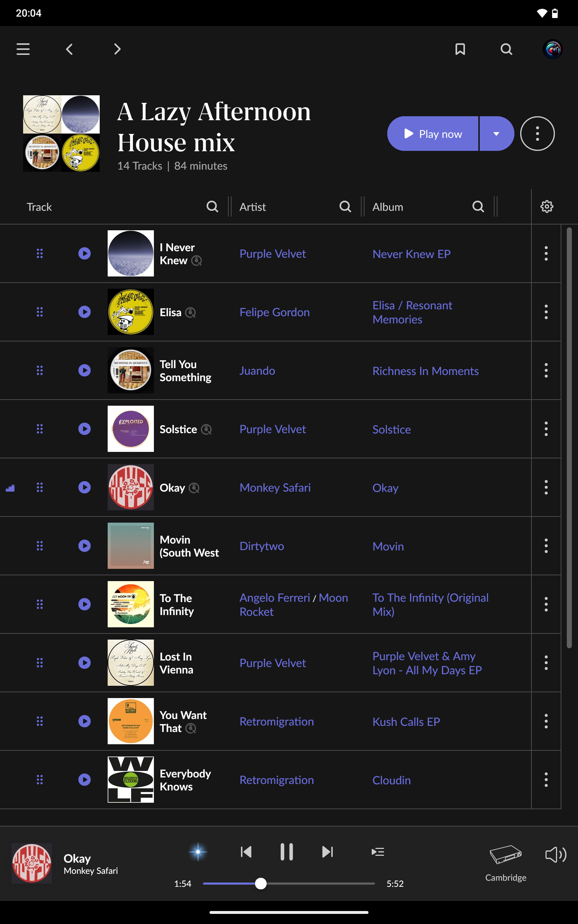The width and height of the screenshot is (578, 924).
Task: Open artist Angelo Ferreri link
Action: click(x=275, y=598)
